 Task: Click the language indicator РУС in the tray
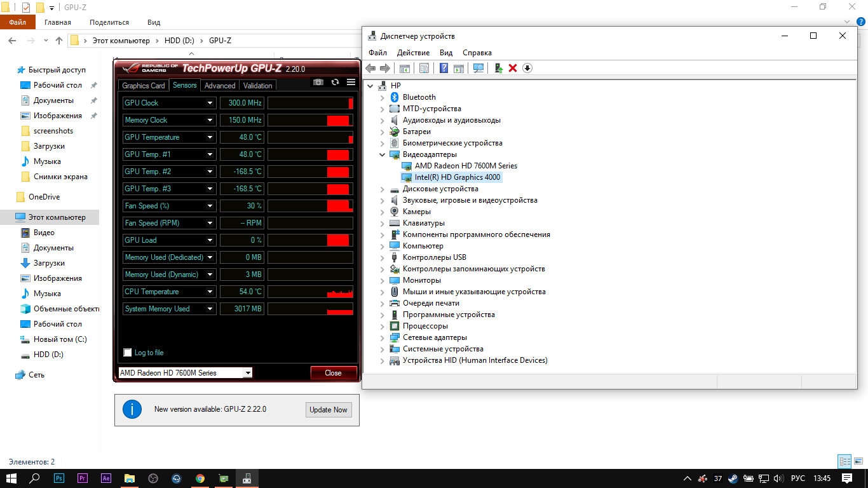pyautogui.click(x=798, y=478)
